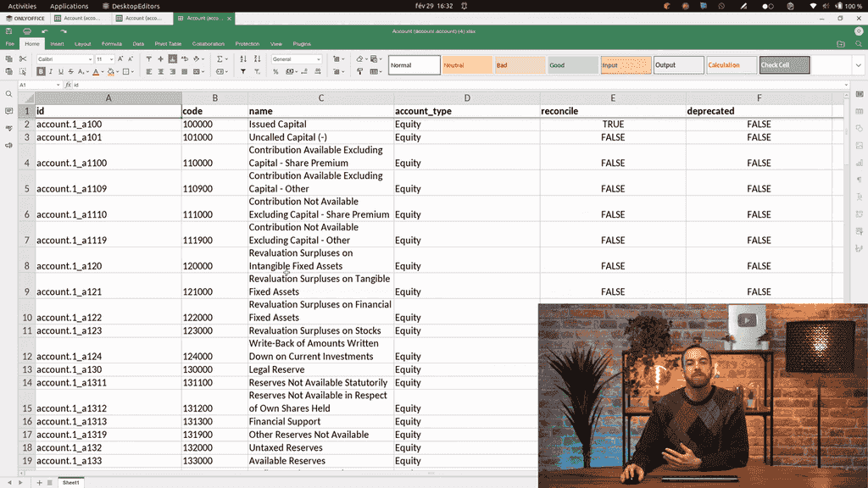Click the cut scissors icon
868x488 pixels.
pos(22,59)
